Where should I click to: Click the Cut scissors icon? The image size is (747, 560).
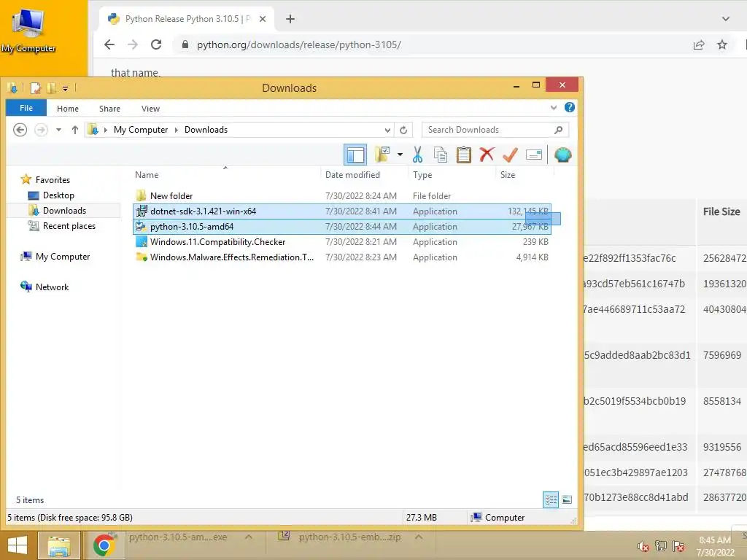(417, 155)
